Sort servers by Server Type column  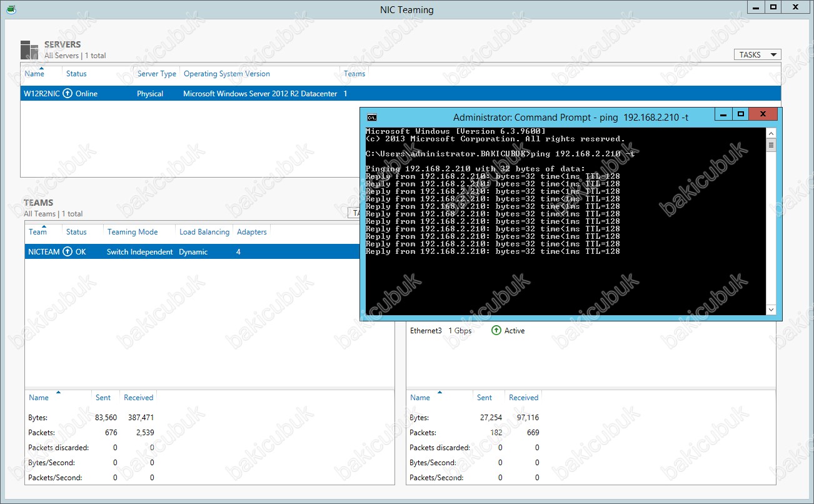coord(157,74)
